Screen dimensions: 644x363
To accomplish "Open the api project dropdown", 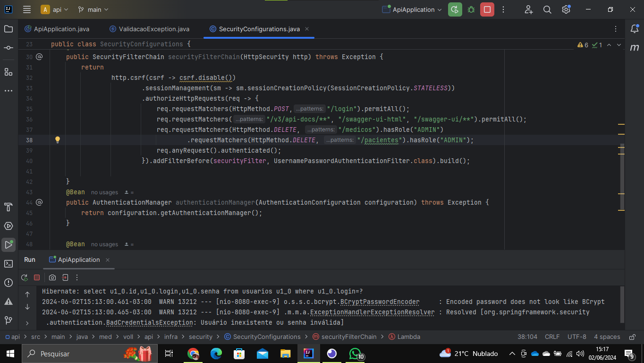I will 55,9.
